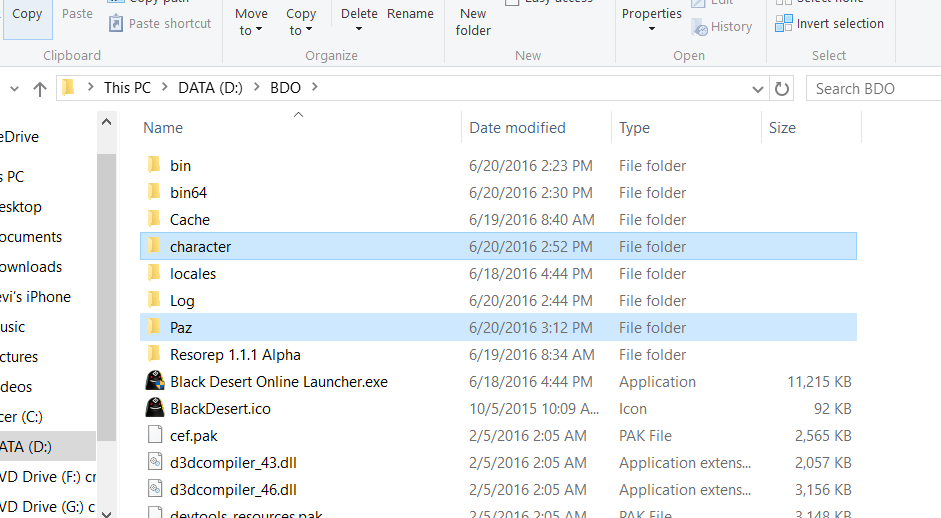
Task: Click the cef.pak file icon
Action: point(154,435)
